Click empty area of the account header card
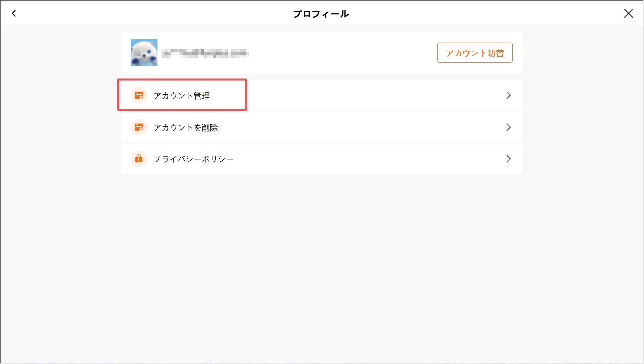The width and height of the screenshot is (644, 364). tap(342, 53)
